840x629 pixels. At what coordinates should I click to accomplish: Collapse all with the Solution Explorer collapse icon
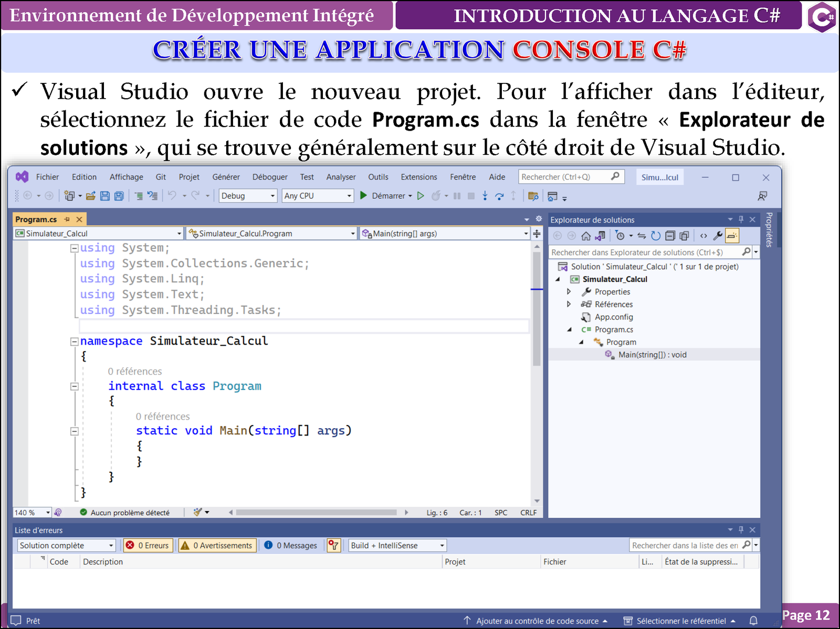click(x=670, y=236)
